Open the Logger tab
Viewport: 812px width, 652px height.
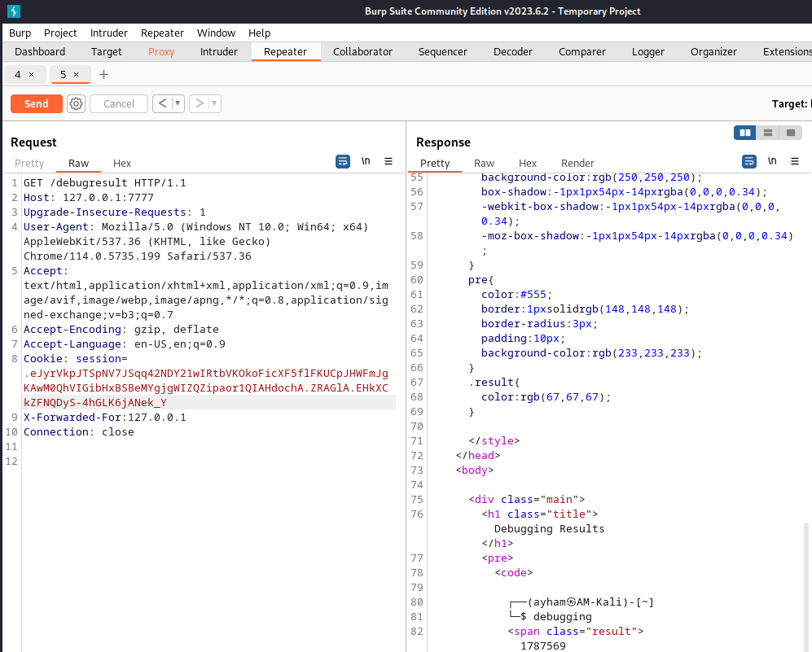647,52
